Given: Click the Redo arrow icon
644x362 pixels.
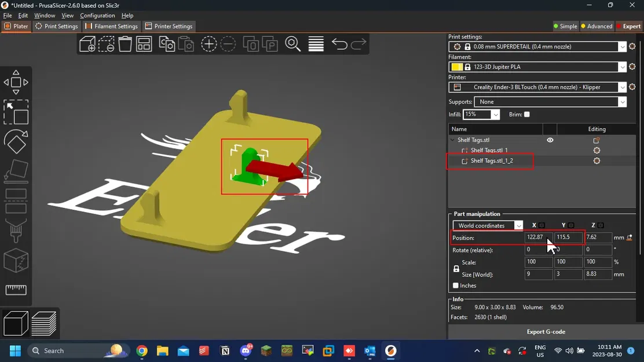Looking at the screenshot, I should click(x=358, y=44).
